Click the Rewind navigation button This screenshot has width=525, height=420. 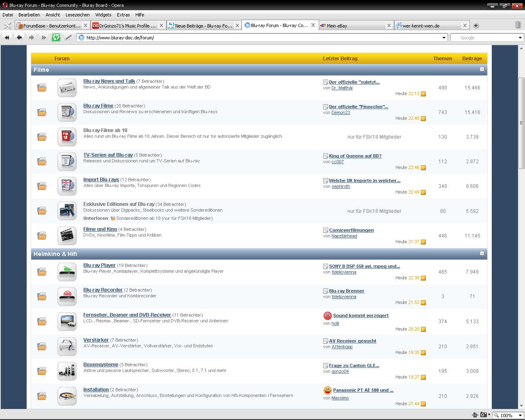(x=7, y=37)
